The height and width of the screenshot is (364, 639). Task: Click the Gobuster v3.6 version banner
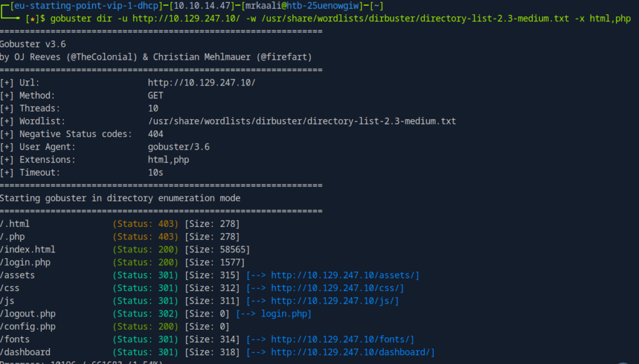pos(33,44)
